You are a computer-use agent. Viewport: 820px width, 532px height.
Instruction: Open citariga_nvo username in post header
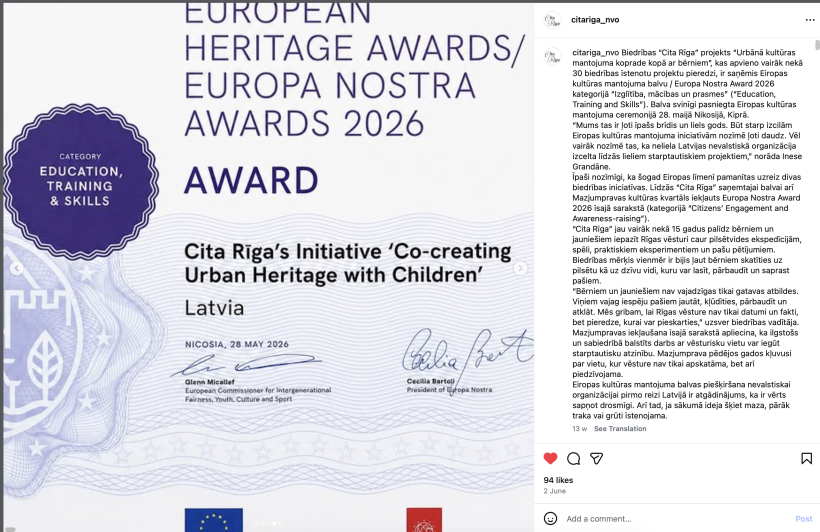pos(595,20)
